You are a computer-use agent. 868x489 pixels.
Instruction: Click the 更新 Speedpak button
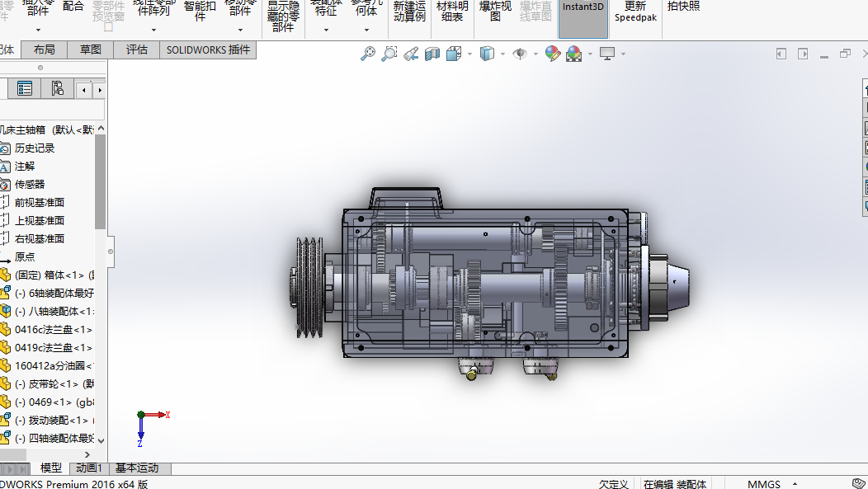[635, 12]
